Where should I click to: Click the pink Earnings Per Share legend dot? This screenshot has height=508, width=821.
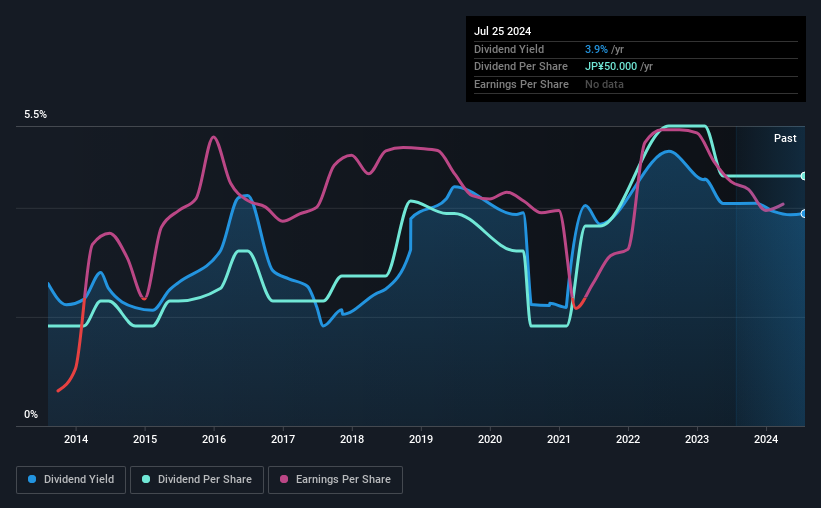pos(284,479)
